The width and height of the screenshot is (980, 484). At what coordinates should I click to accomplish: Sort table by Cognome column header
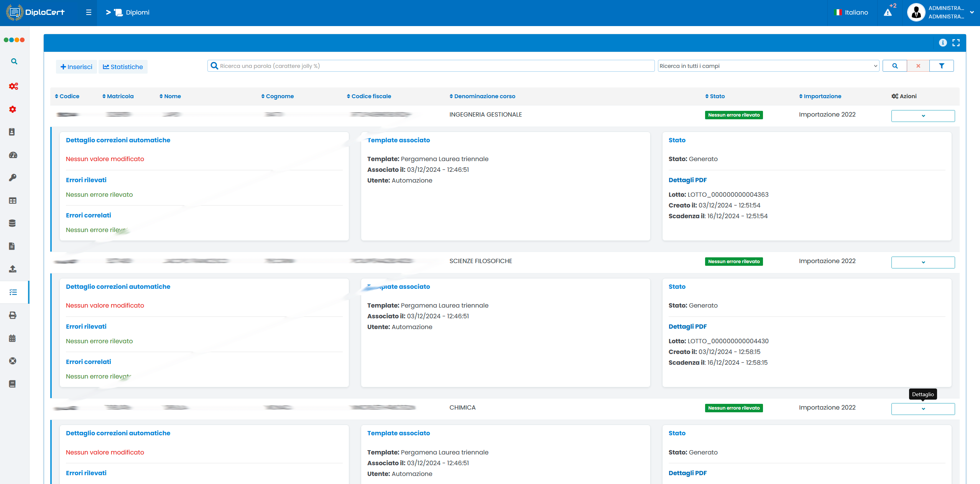point(279,96)
